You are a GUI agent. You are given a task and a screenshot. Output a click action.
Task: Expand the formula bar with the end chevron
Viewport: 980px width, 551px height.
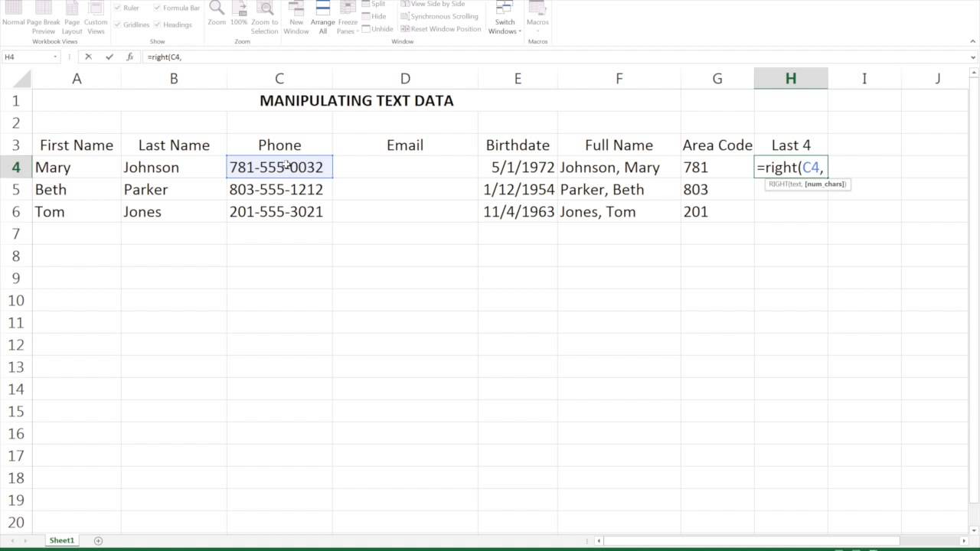tap(973, 57)
